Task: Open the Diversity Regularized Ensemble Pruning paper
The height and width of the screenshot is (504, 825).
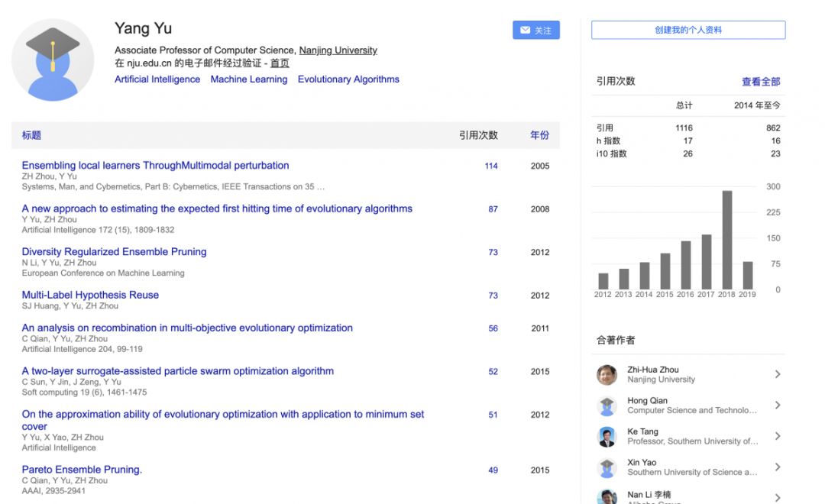Action: (114, 252)
